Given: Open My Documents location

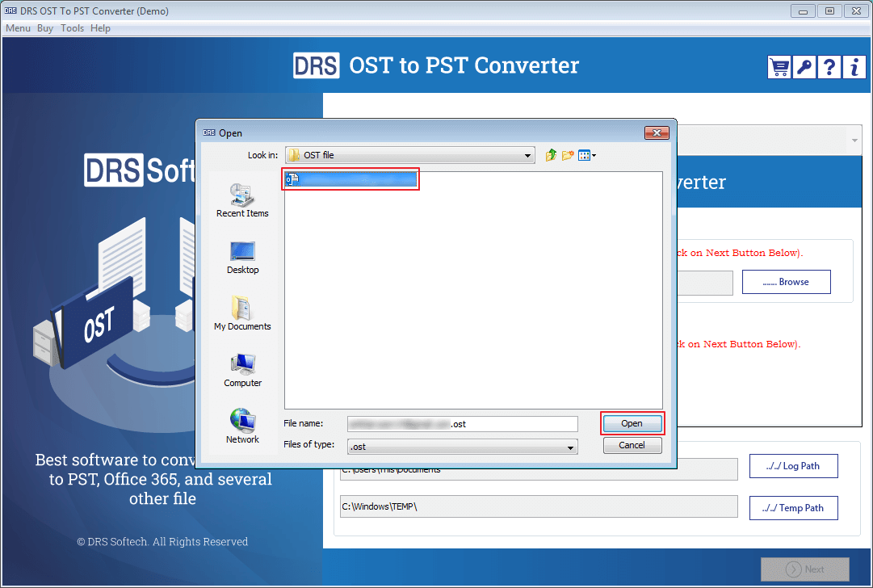Looking at the screenshot, I should pos(242,313).
